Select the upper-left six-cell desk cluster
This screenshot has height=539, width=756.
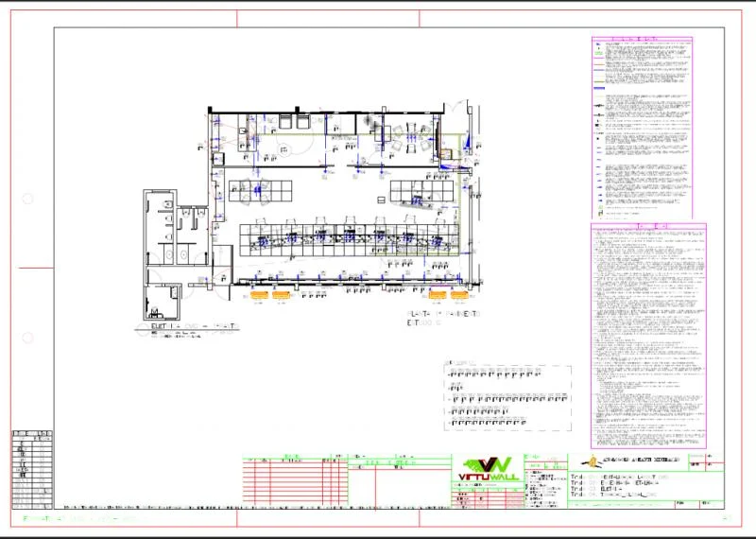click(261, 191)
